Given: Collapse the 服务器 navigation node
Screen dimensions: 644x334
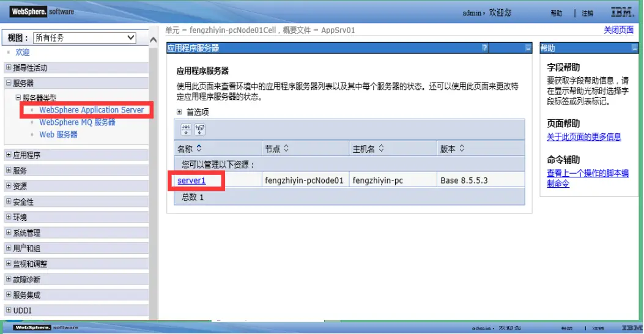Looking at the screenshot, I should (x=8, y=83).
